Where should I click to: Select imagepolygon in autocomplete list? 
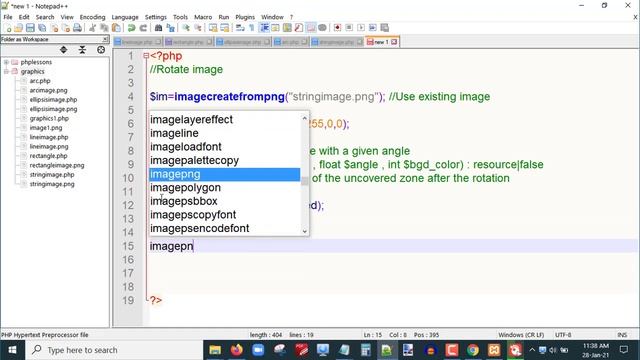[x=224, y=188]
